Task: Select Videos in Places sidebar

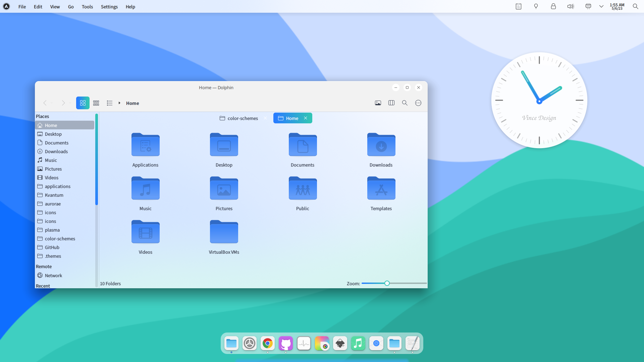Action: [65, 178]
